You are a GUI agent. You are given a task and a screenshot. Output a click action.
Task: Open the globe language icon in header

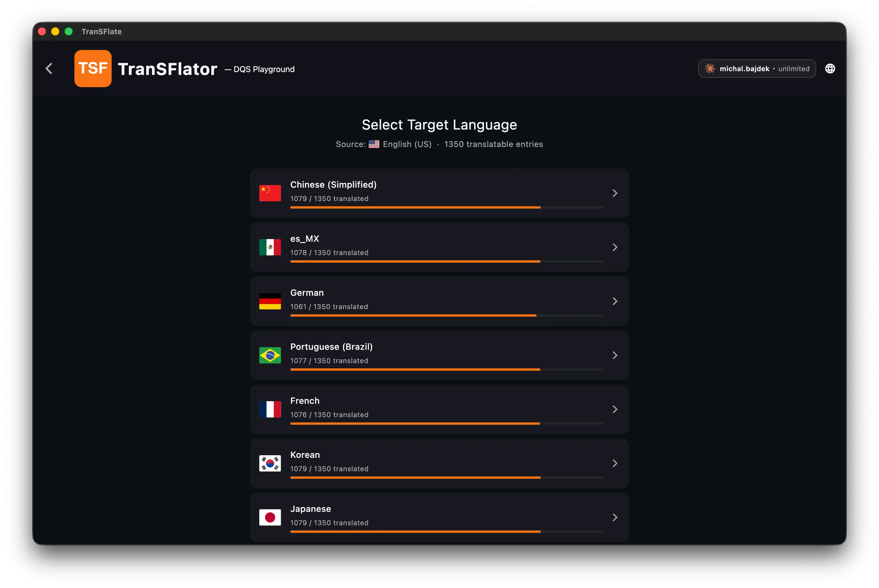point(830,68)
